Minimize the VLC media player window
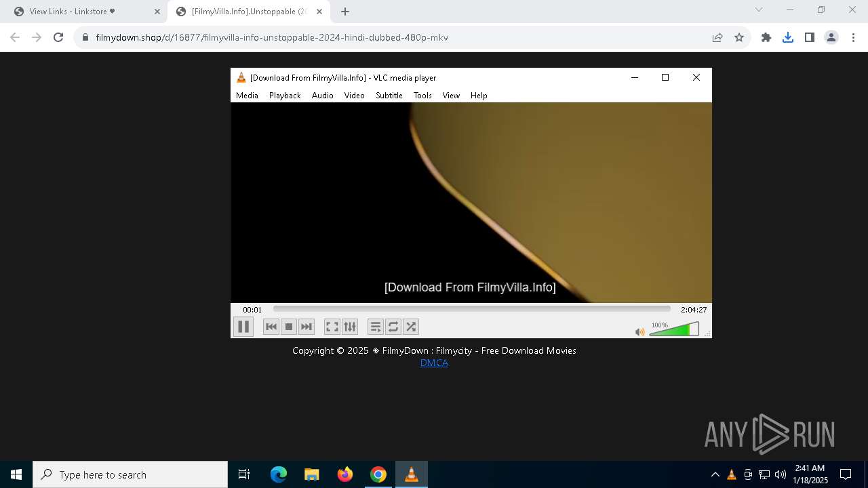The width and height of the screenshot is (868, 488). click(x=635, y=77)
